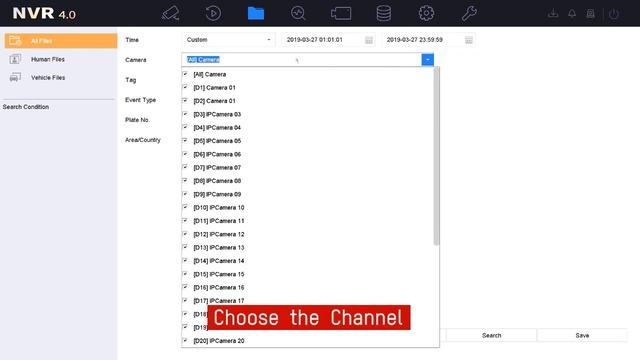640x360 pixels.
Task: Click the Save button
Action: [x=582, y=335]
